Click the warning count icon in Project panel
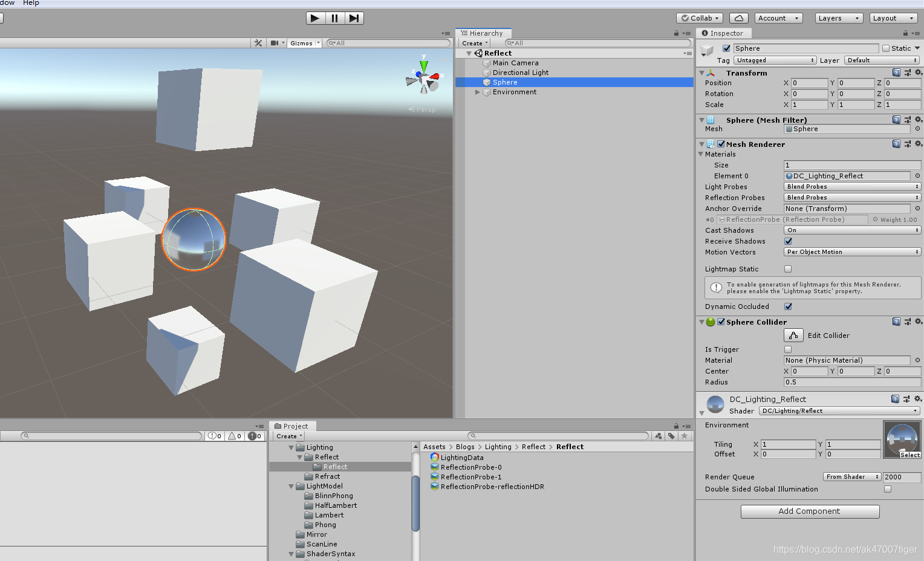924x561 pixels. pos(235,435)
